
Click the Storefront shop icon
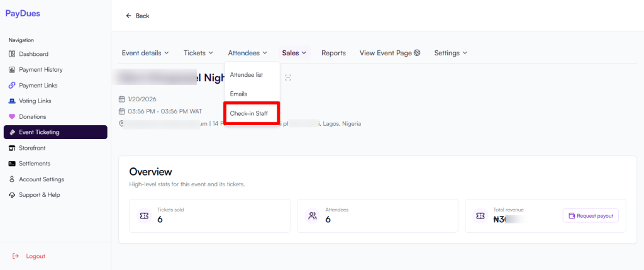12,148
